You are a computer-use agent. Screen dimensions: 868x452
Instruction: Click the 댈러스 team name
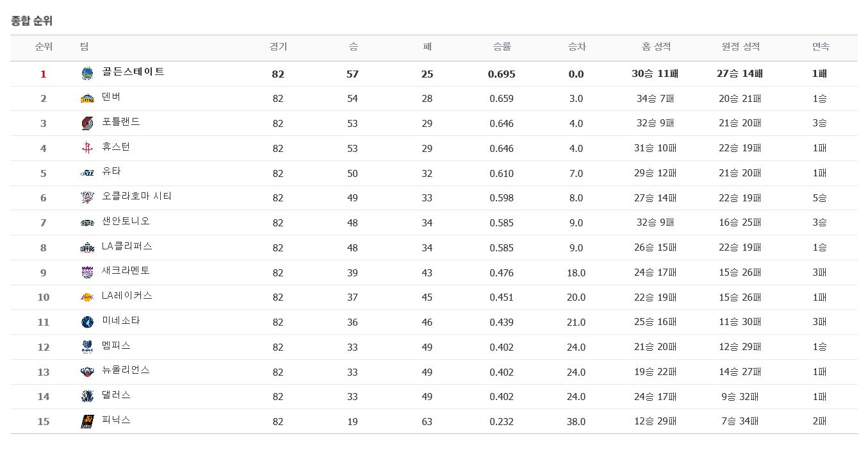point(116,395)
